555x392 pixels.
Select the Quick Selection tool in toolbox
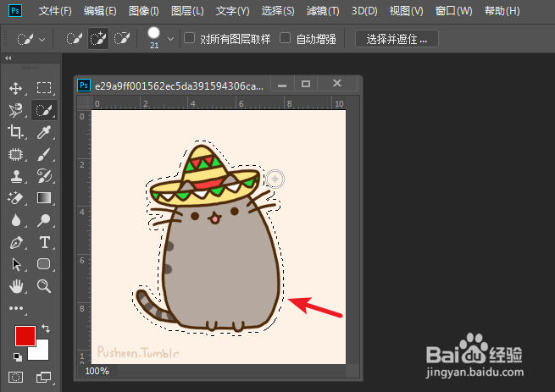coord(44,110)
